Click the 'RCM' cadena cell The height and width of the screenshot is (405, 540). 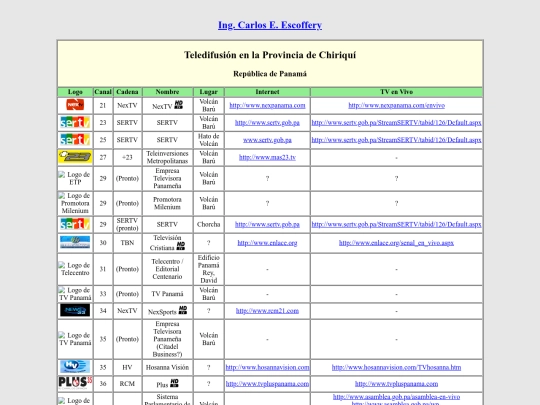click(x=127, y=384)
